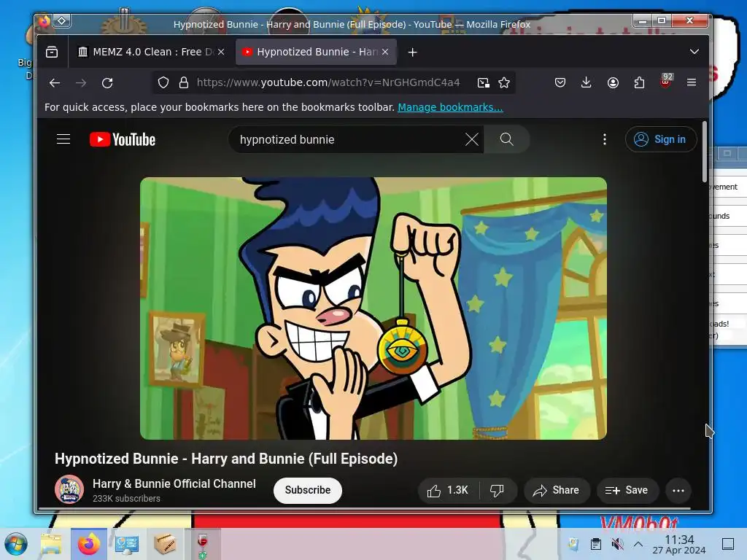747x560 pixels.
Task: Like the video with 1.3K likes
Action: point(448,491)
